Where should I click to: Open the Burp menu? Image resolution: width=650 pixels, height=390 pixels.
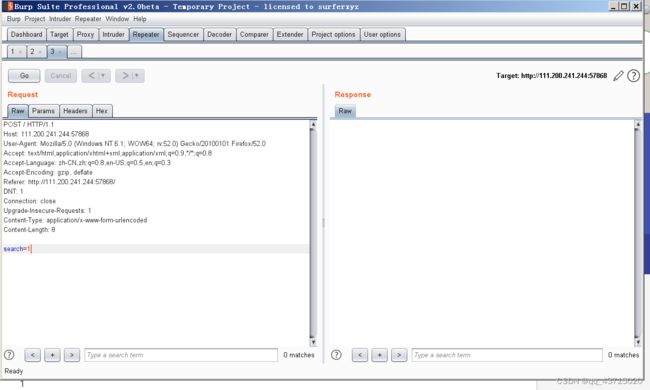(x=13, y=19)
